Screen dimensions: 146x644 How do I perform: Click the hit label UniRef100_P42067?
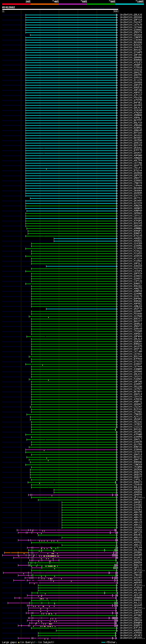131,22
